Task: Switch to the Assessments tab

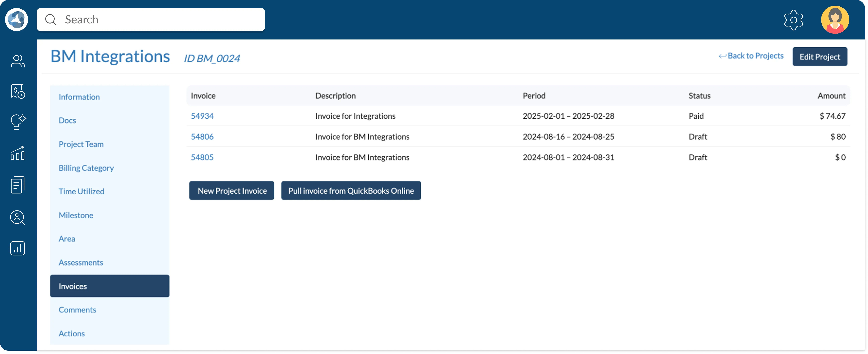Action: coord(81,262)
